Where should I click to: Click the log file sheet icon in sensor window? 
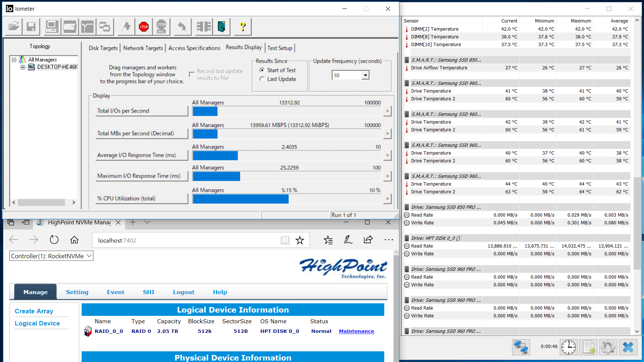coord(589,347)
